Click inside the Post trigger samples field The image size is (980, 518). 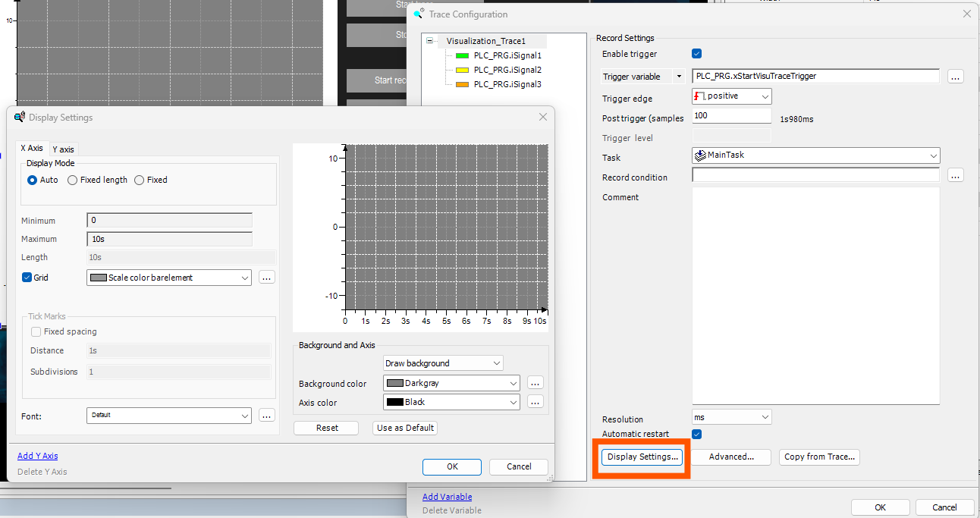coord(730,115)
